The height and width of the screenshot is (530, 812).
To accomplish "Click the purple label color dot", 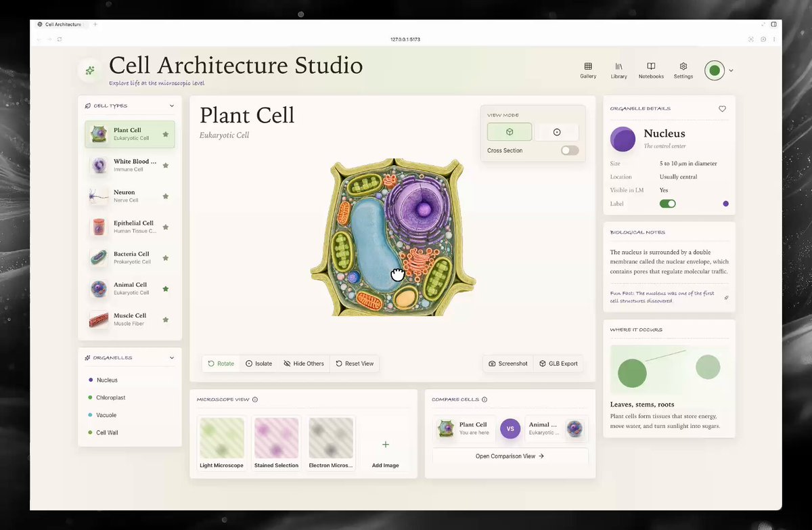I will (725, 203).
